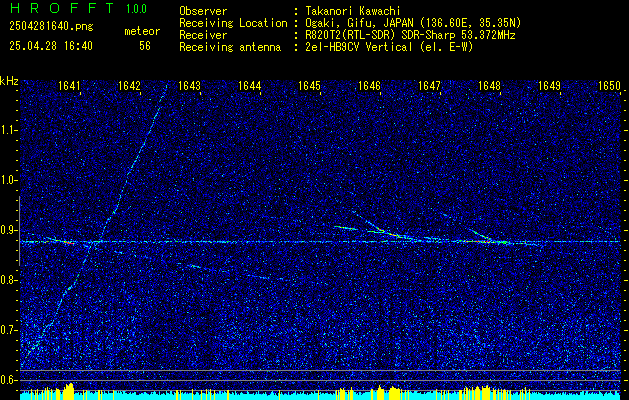This screenshot has width=629, height=400.
Task: Click the 1650 time axis label
Action: pyautogui.click(x=609, y=86)
